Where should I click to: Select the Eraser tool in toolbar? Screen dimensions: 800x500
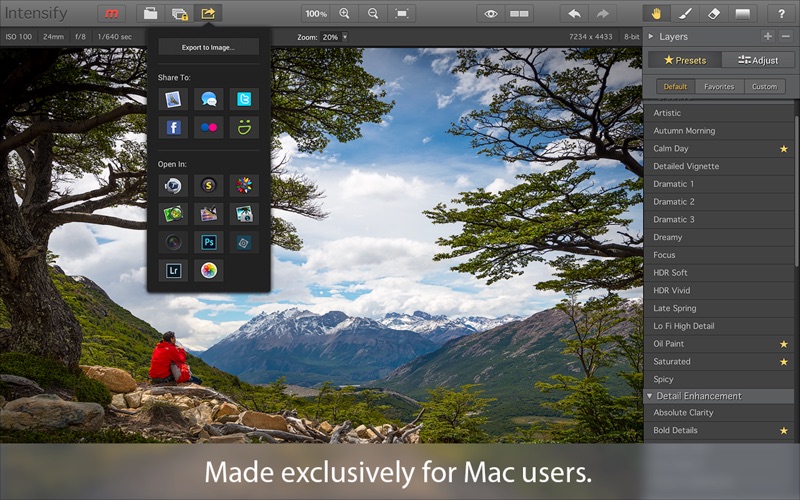coord(713,14)
